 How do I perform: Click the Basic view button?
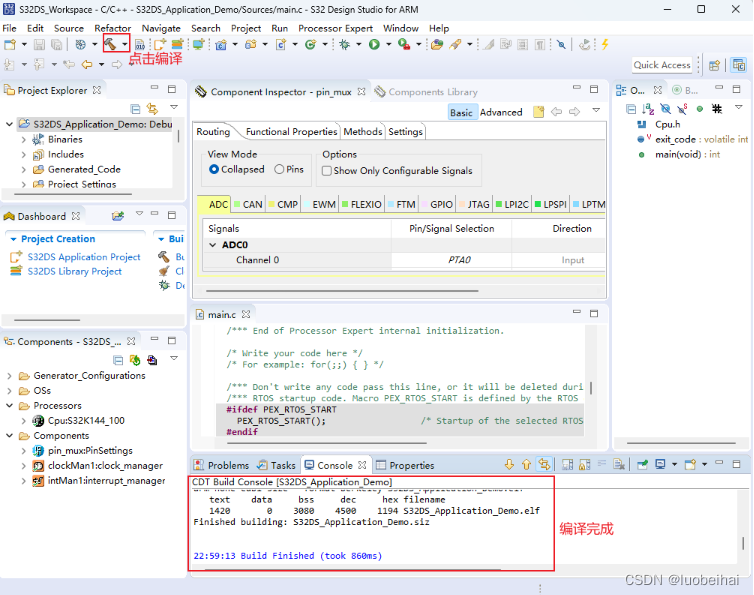461,113
